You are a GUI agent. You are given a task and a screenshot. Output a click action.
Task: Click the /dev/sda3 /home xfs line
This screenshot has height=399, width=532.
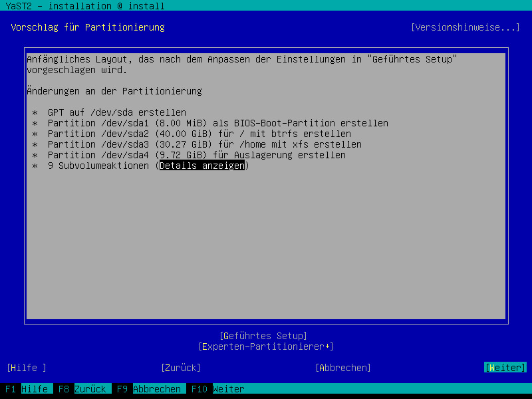(205, 144)
